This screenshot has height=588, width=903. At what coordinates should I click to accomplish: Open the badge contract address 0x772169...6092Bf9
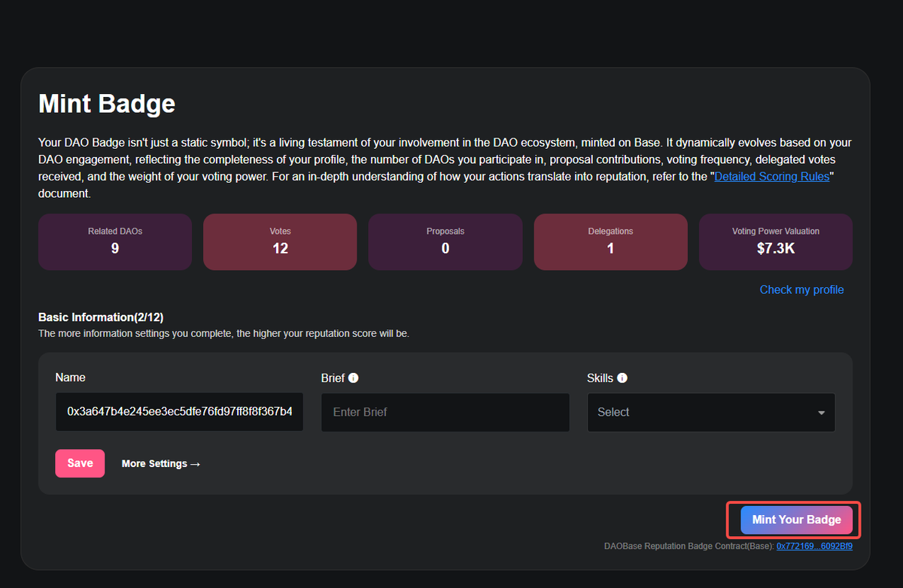pyautogui.click(x=814, y=547)
